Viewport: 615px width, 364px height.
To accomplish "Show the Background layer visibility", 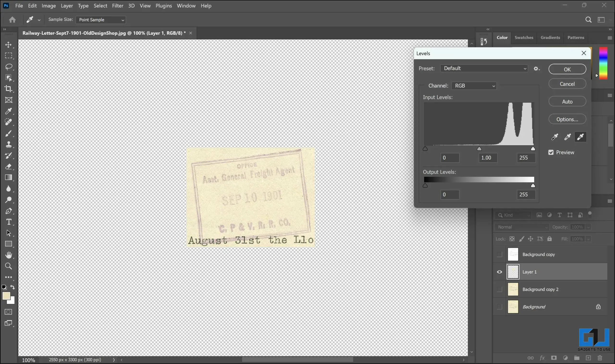I will (x=499, y=307).
